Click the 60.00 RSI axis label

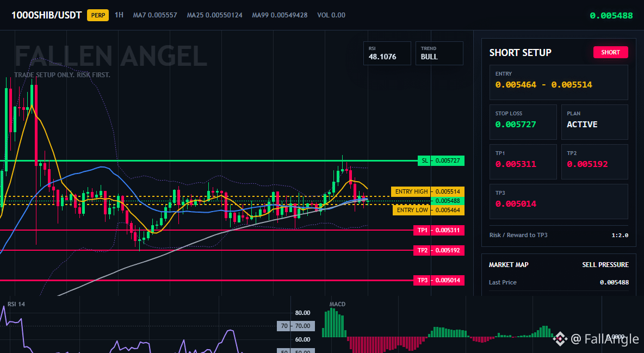click(x=303, y=339)
